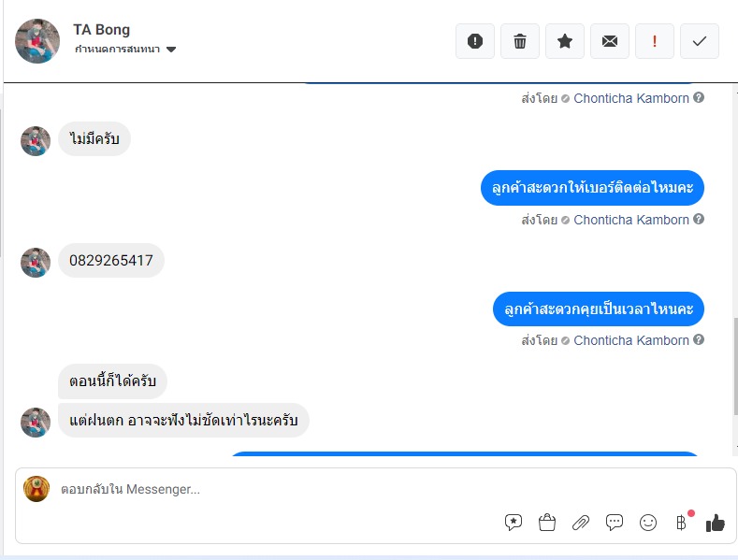Delete conversation using trash icon
Screen dimensions: 738x560
tap(520, 41)
